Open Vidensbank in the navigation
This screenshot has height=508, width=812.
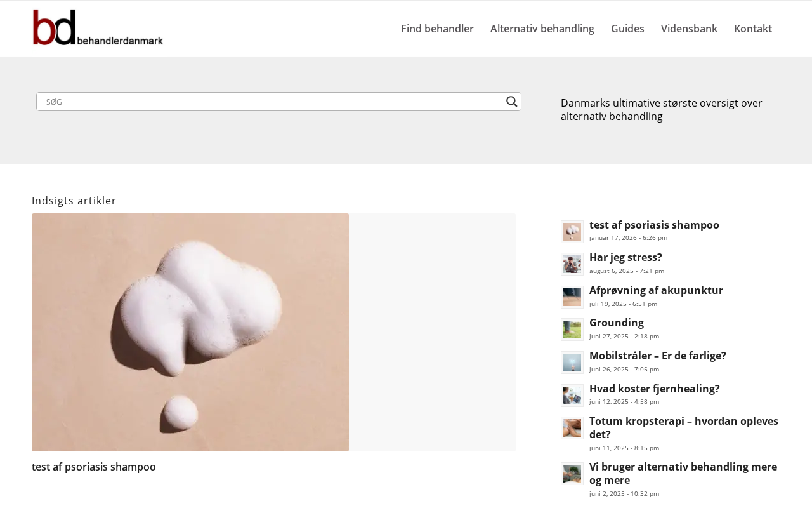point(689,29)
